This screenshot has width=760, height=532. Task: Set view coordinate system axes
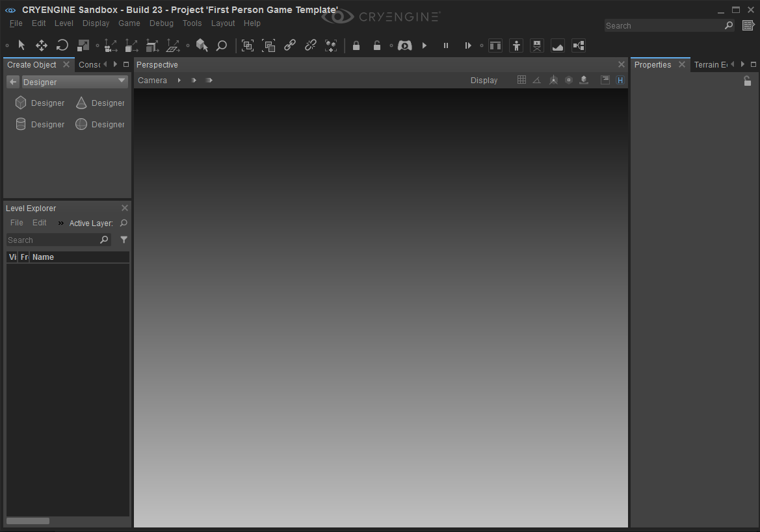click(111, 45)
